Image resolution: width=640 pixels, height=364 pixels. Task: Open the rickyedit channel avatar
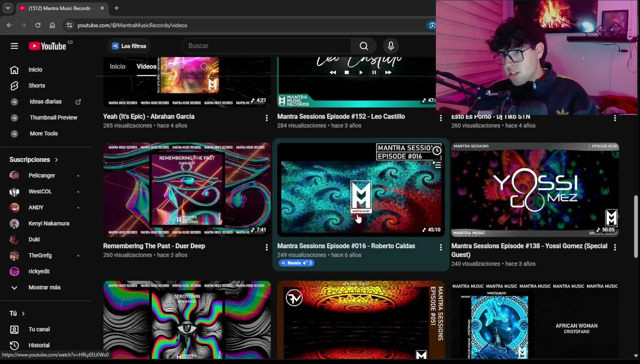point(14,271)
